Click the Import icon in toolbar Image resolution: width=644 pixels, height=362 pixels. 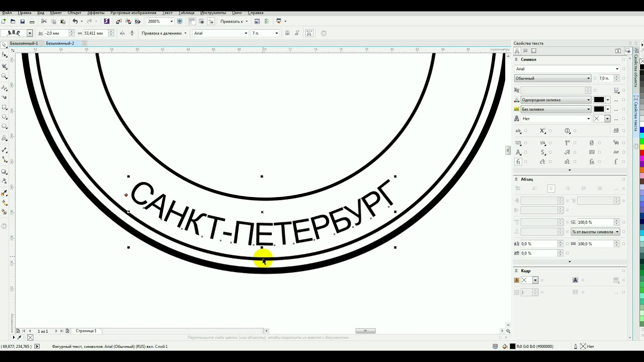[x=119, y=22]
